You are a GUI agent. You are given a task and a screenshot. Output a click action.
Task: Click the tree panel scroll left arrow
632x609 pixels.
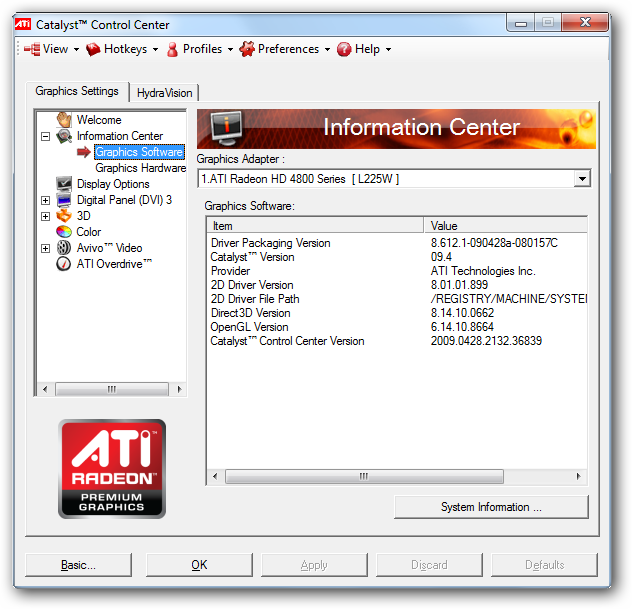point(45,389)
